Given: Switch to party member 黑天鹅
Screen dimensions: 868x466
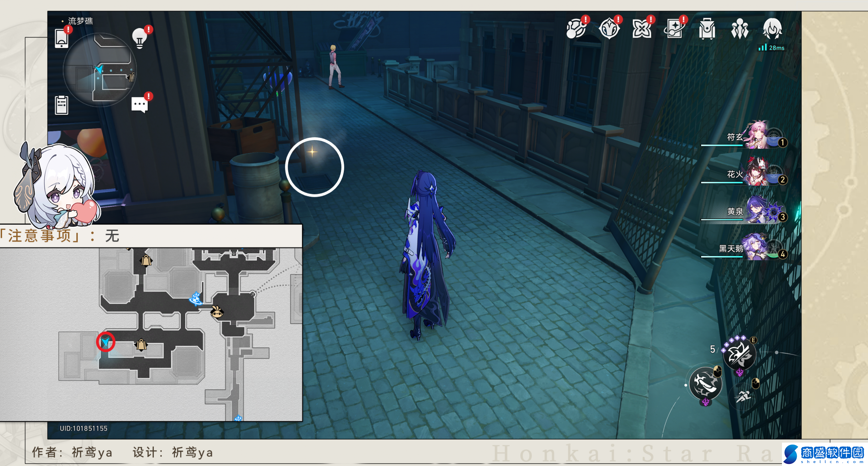Looking at the screenshot, I should (757, 246).
